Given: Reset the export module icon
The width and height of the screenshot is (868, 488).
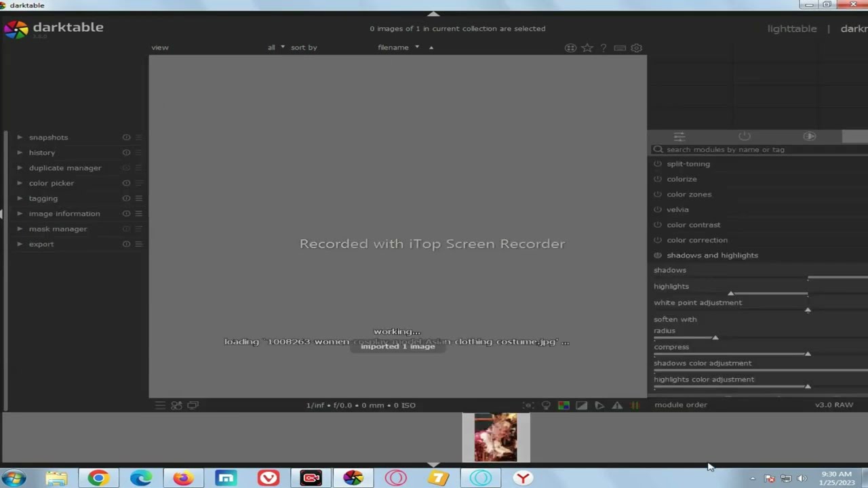Looking at the screenshot, I should pos(126,244).
